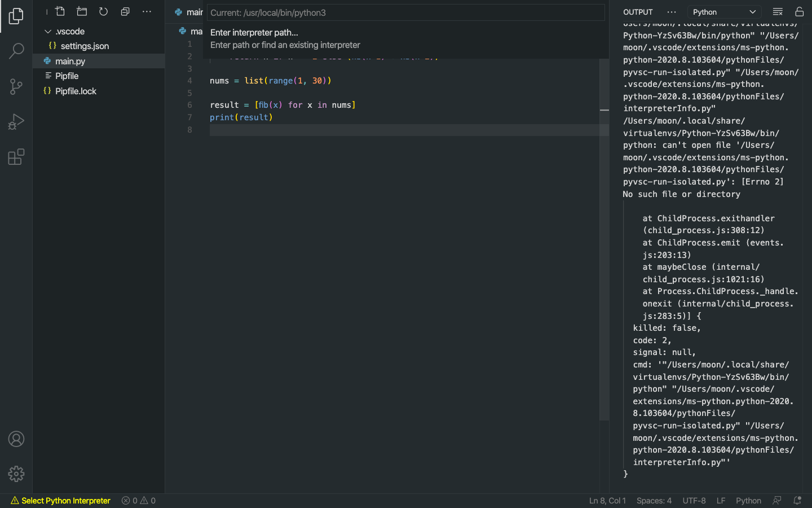Clear the Output panel contents
This screenshot has height=508, width=812.
778,11
